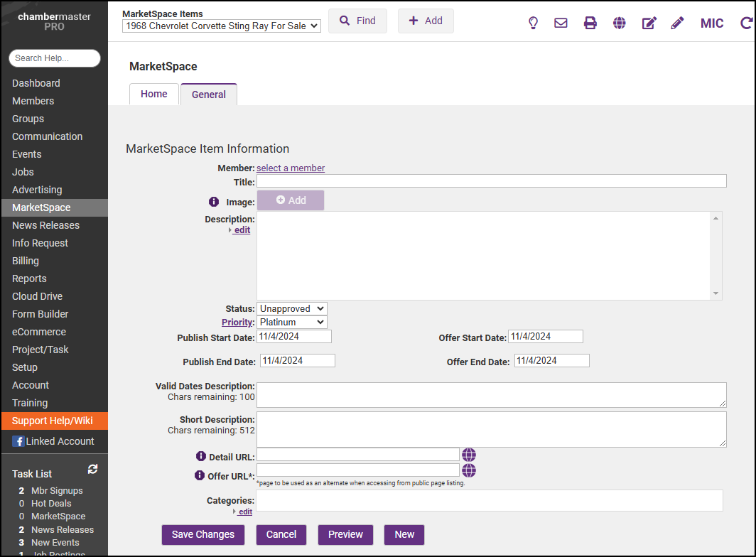Click the select a member link
Viewport: 756px width, 557px height.
(x=291, y=168)
